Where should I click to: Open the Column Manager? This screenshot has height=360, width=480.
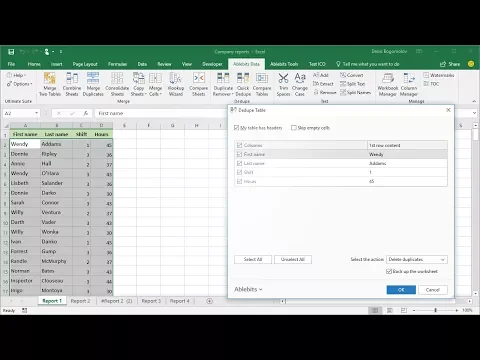pyautogui.click(x=409, y=84)
